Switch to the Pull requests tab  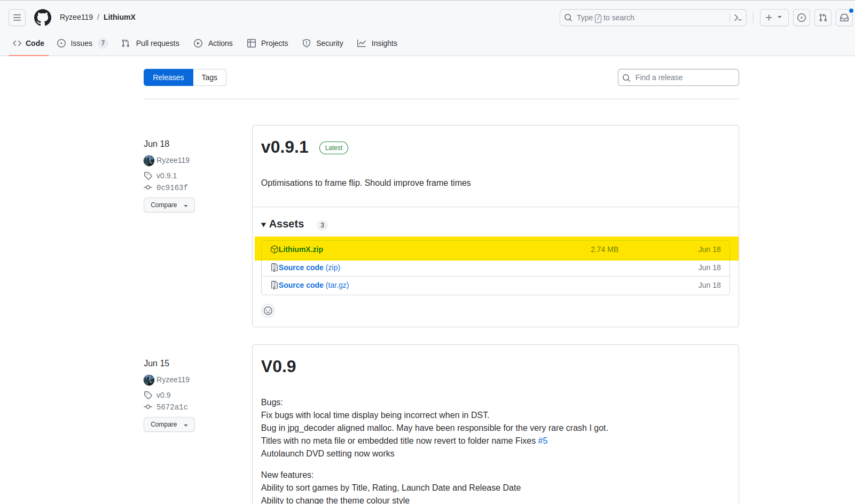point(151,43)
